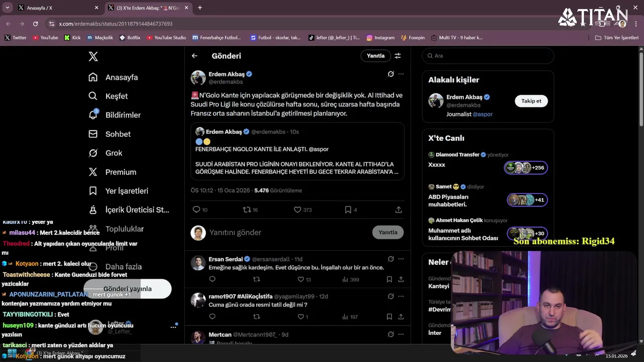
Task: Reply to Ersan Serdal's comment
Action: [x=212, y=279]
